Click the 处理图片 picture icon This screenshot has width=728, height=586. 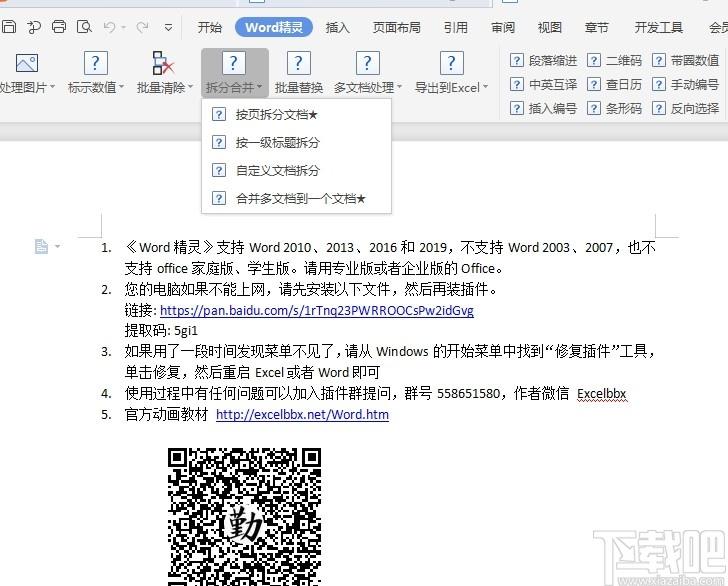click(x=26, y=63)
